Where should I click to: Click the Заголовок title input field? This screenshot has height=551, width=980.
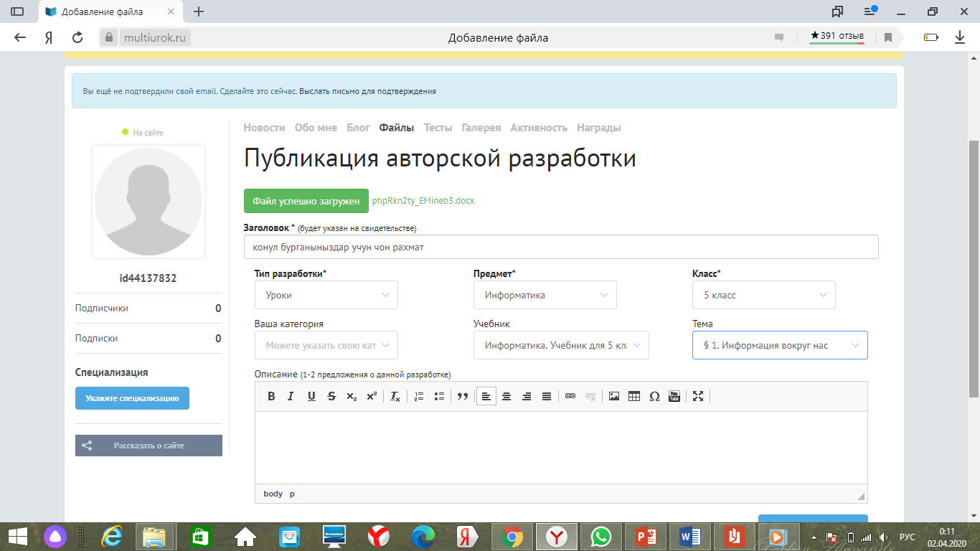pyautogui.click(x=561, y=247)
